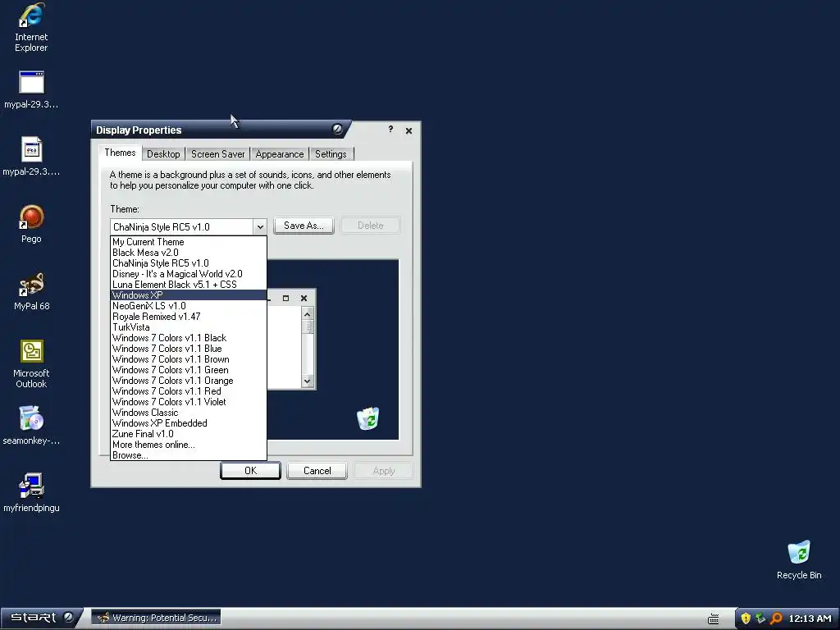Open the Settings tab
This screenshot has height=630, width=840.
tap(331, 154)
